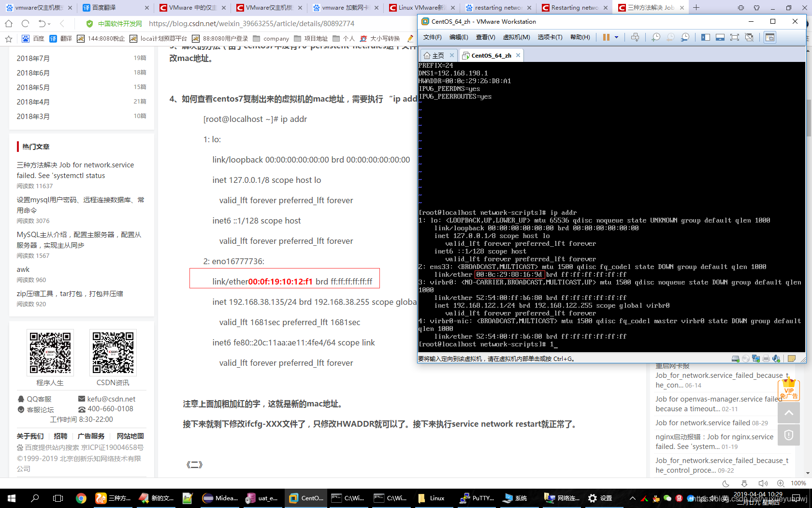Open the company bookmark folder
This screenshot has height=508, width=812.
coord(271,39)
